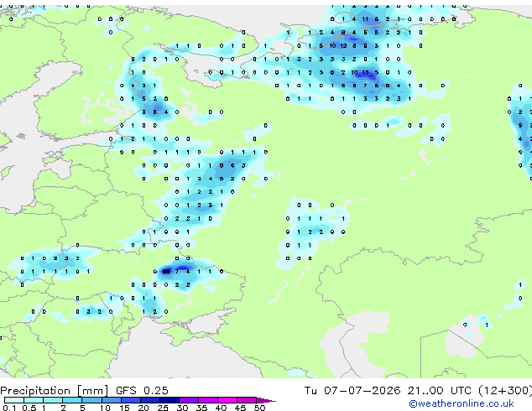Click the legend scale label '30'

tap(182, 408)
